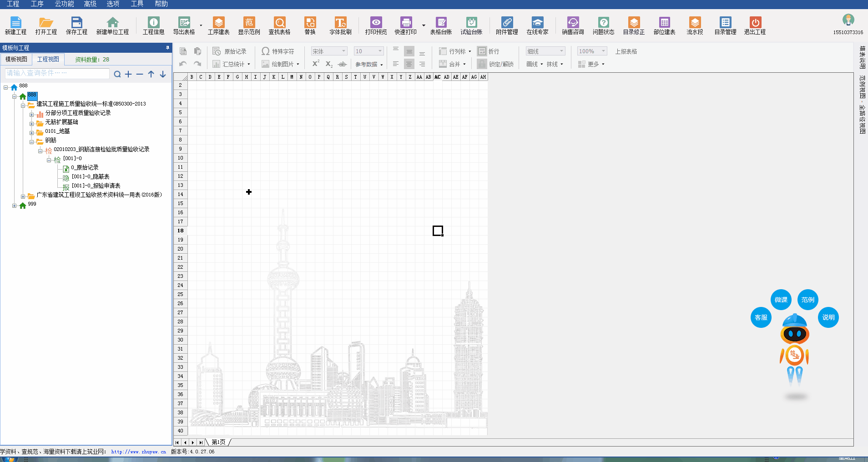Open the www.zhuyew.cn link

[x=138, y=452]
